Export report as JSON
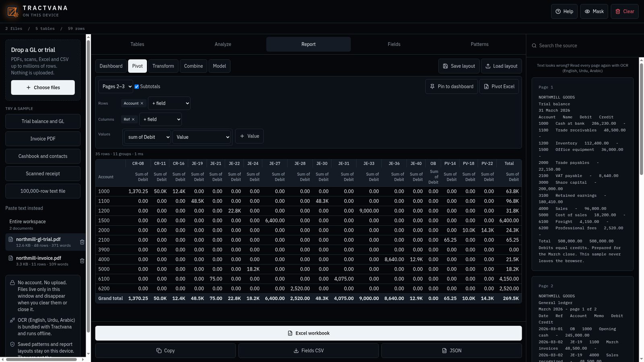Image resolution: width=644 pixels, height=362 pixels. point(452,351)
